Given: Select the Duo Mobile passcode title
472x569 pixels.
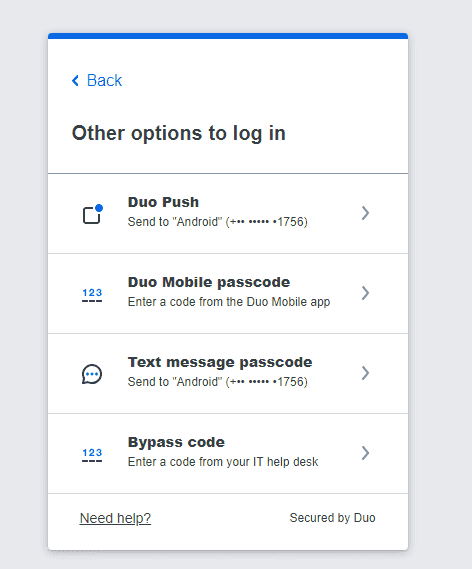Looking at the screenshot, I should [x=209, y=282].
